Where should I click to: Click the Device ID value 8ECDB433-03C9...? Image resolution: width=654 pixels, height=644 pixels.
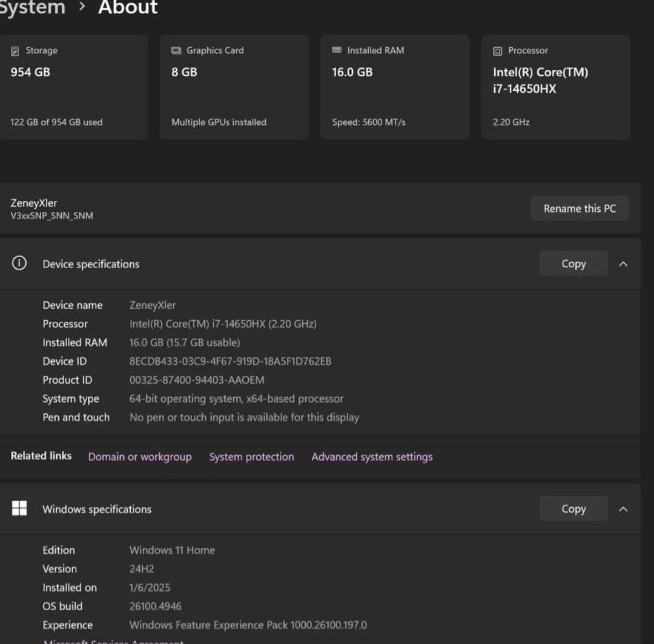(230, 361)
